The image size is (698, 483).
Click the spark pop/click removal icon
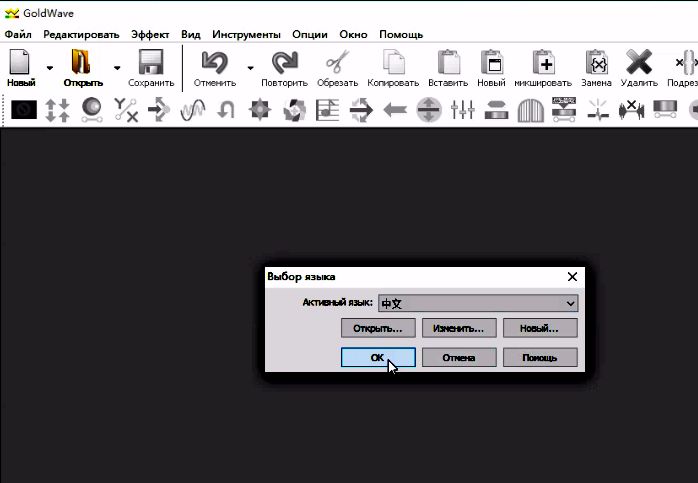coord(598,110)
